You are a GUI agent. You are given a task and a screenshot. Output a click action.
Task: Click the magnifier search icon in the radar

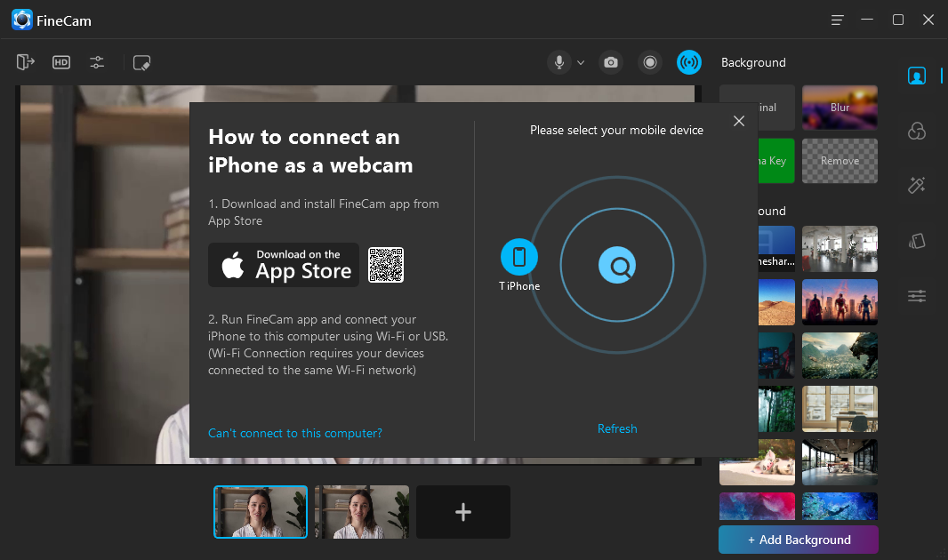(x=617, y=265)
